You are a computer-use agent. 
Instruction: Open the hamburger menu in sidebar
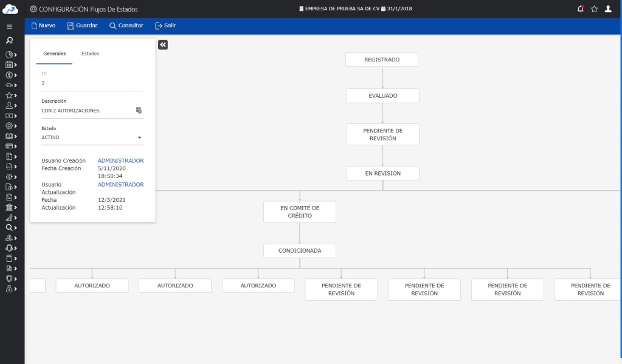(x=9, y=27)
